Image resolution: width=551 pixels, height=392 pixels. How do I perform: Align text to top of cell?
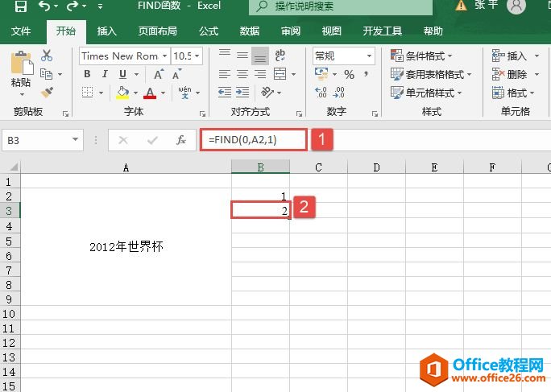coord(225,54)
